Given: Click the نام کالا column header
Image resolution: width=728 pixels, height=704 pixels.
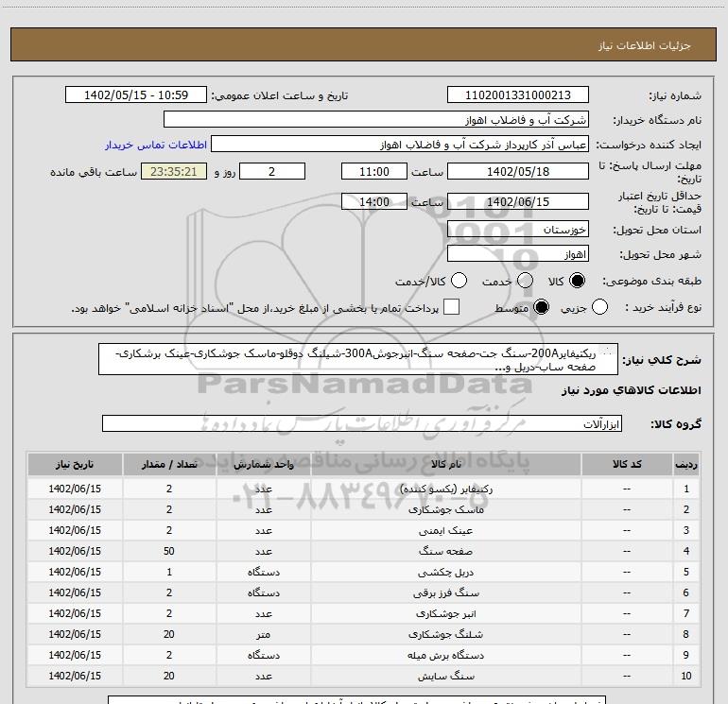Looking at the screenshot, I should (445, 464).
